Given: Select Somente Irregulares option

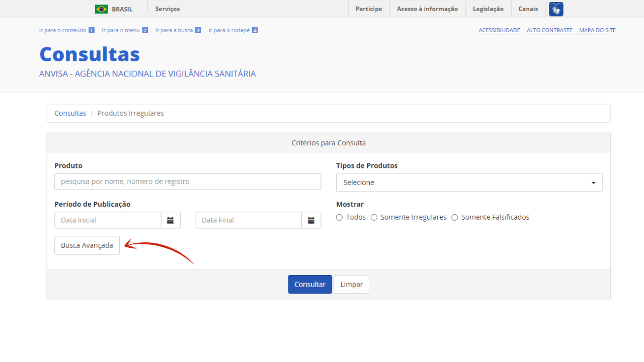Looking at the screenshot, I should pyautogui.click(x=374, y=217).
